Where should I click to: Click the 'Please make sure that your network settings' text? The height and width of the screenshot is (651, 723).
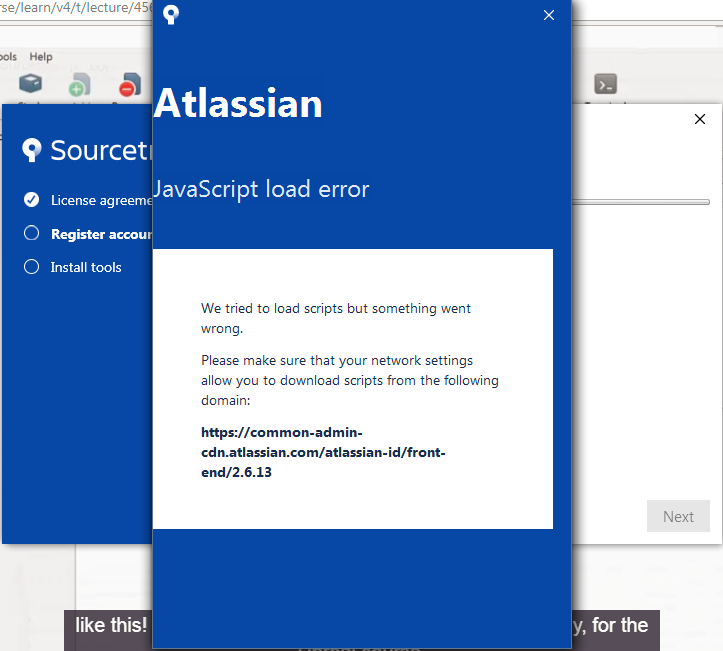click(350, 380)
